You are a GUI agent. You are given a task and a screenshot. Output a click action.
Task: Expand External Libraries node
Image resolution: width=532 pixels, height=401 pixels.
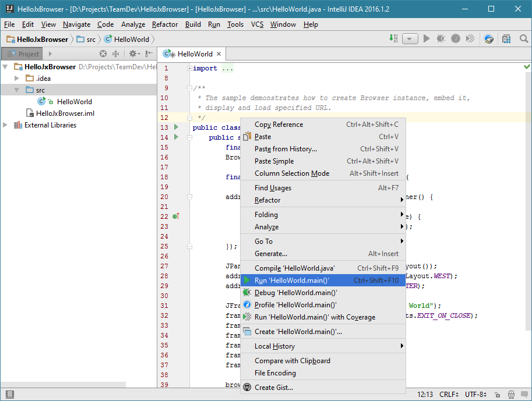coord(5,125)
